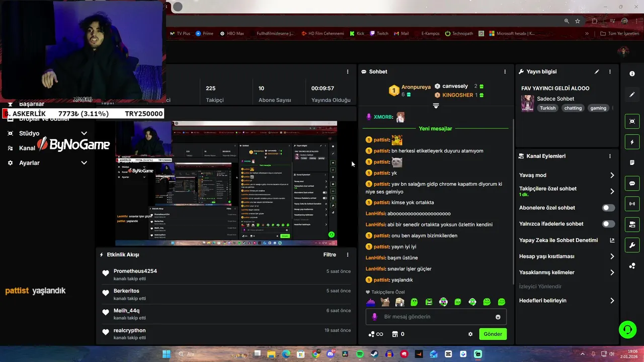The height and width of the screenshot is (362, 644).
Task: Open chat settings gear icon
Action: 470,334
